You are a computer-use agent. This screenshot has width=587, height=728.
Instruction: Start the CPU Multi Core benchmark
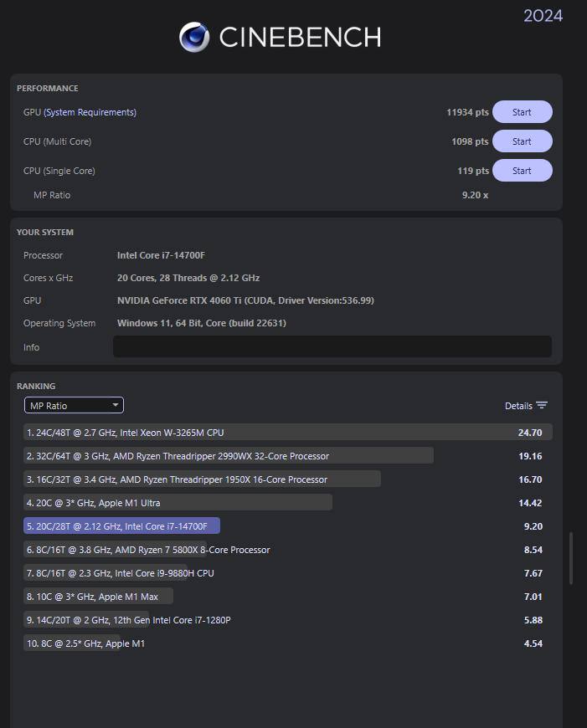coord(522,141)
